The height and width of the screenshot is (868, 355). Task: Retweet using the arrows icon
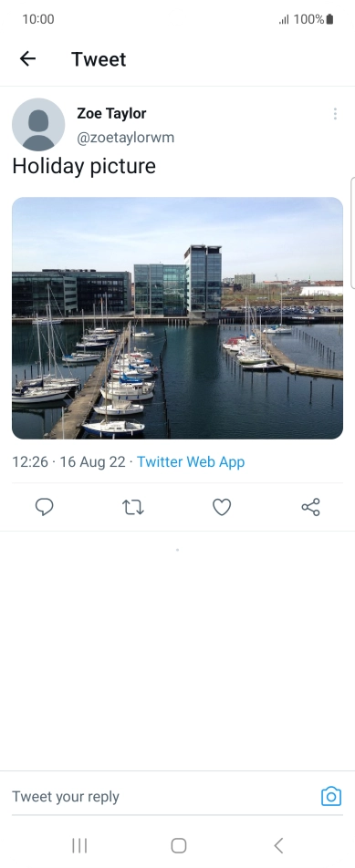point(133,507)
